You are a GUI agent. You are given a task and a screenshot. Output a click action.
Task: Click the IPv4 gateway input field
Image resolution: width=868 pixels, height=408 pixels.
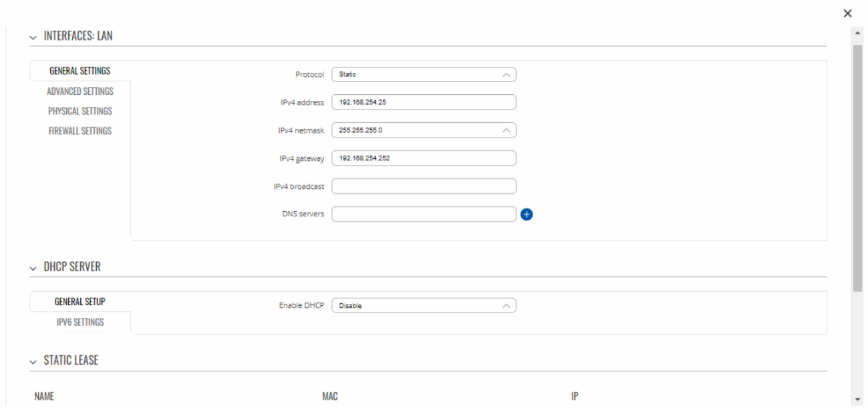point(424,158)
